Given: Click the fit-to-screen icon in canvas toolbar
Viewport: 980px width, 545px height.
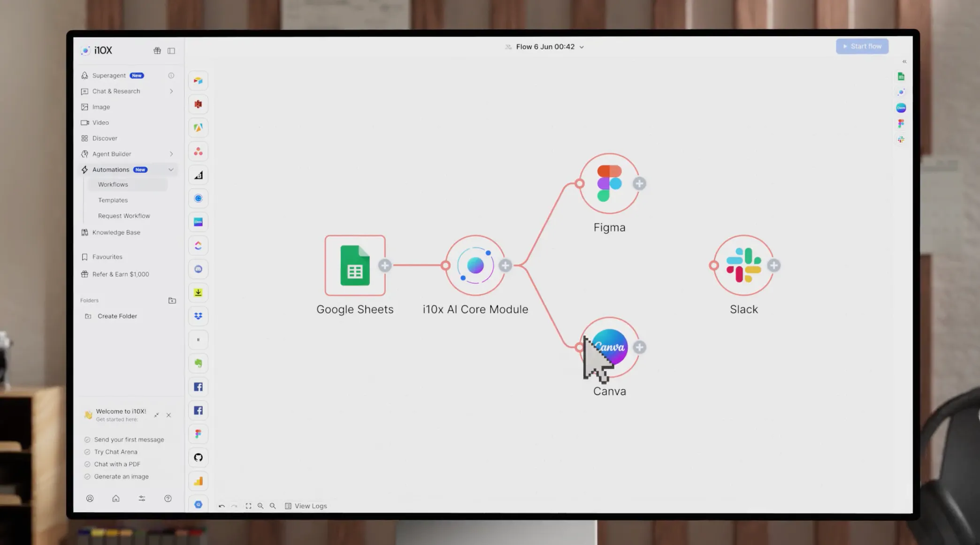Looking at the screenshot, I should (x=248, y=506).
